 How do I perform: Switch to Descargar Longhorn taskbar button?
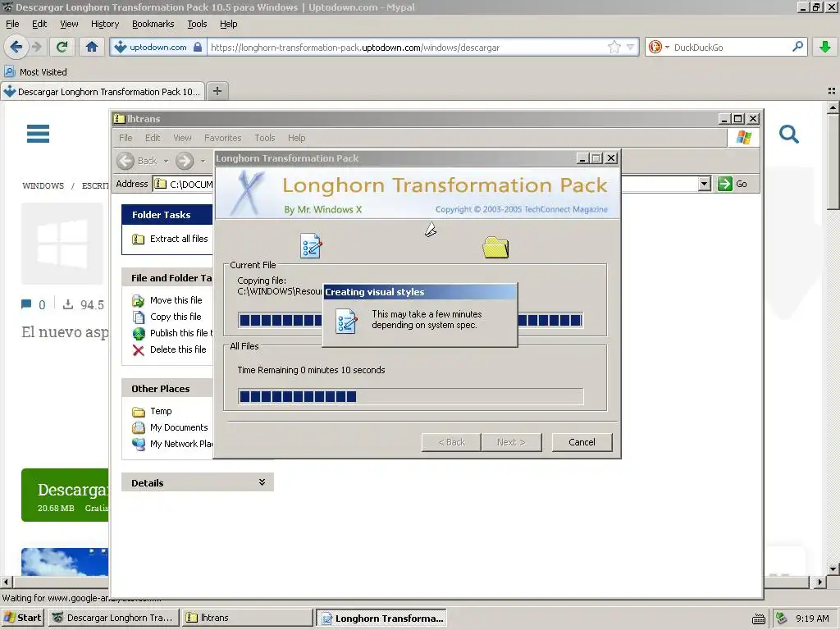point(113,618)
